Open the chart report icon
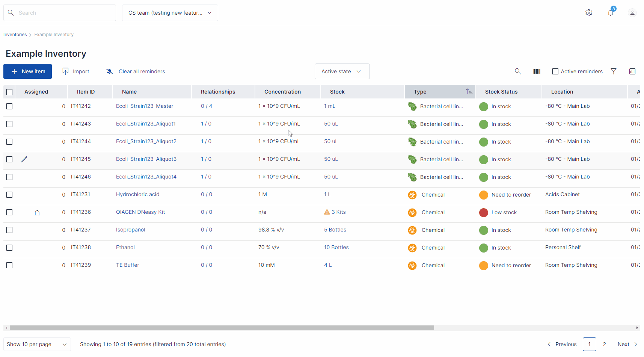644x357 pixels. [632, 71]
